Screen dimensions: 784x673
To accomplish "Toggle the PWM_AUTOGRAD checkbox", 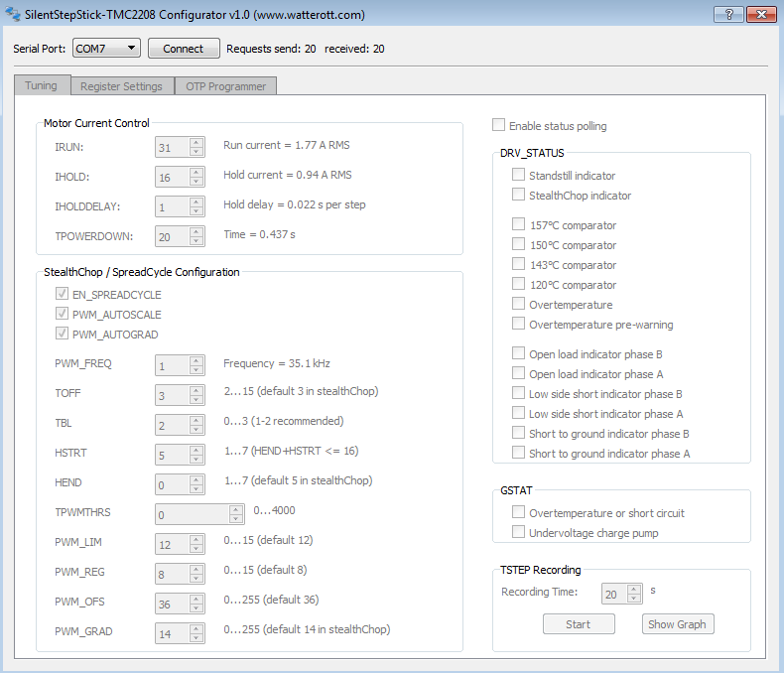I will pyautogui.click(x=62, y=334).
